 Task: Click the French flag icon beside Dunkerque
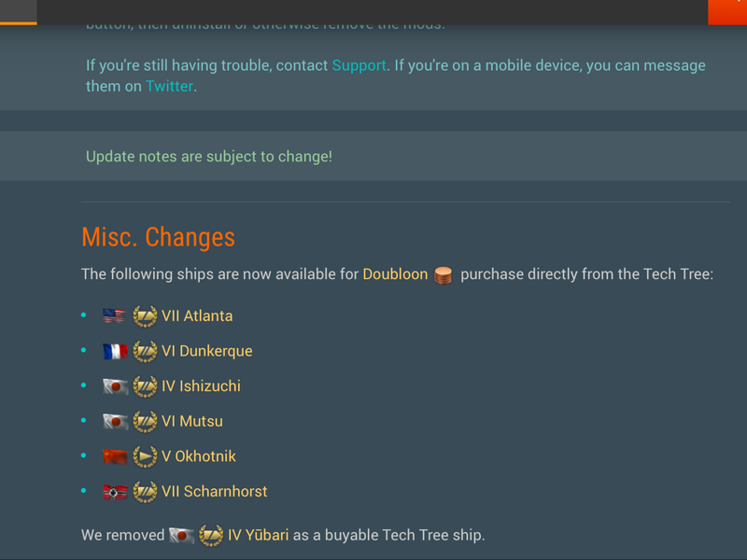coord(114,352)
